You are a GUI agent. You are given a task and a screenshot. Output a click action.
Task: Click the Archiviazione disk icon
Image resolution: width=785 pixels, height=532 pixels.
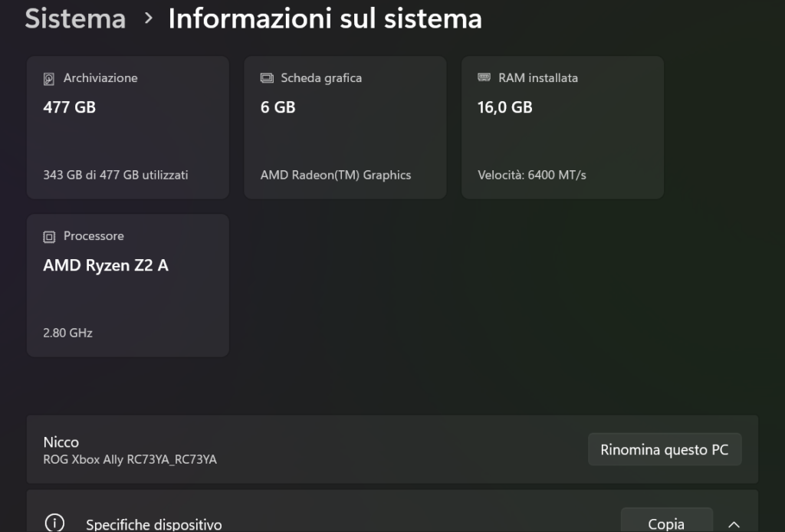tap(50, 78)
